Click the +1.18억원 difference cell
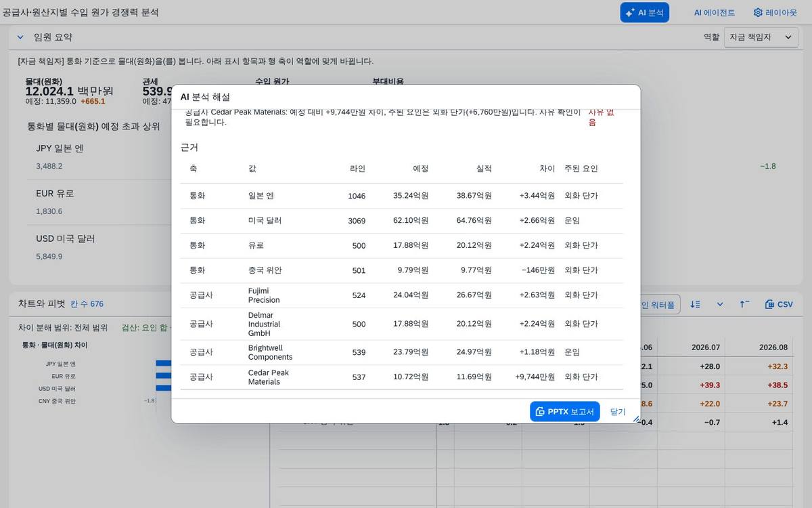The image size is (812, 508). [537, 352]
